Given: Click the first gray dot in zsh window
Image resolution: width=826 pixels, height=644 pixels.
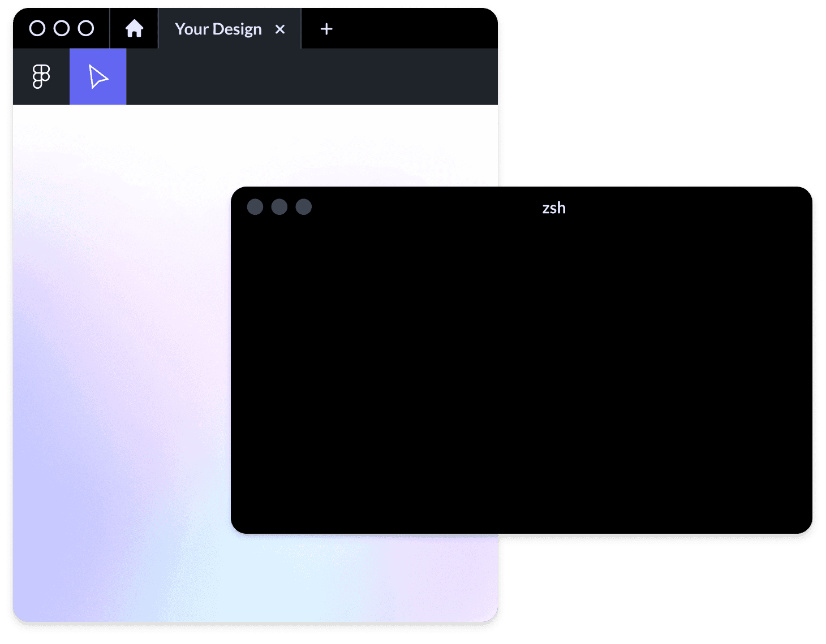Looking at the screenshot, I should coord(255,207).
